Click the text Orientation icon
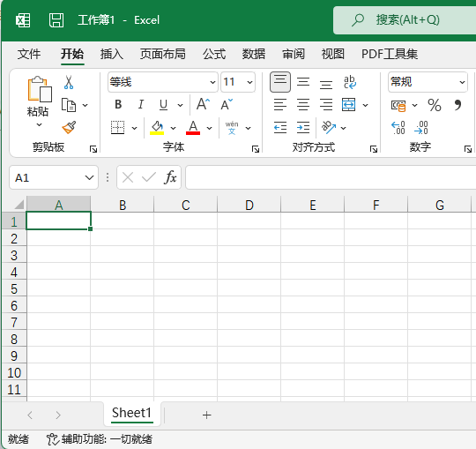 (x=329, y=127)
